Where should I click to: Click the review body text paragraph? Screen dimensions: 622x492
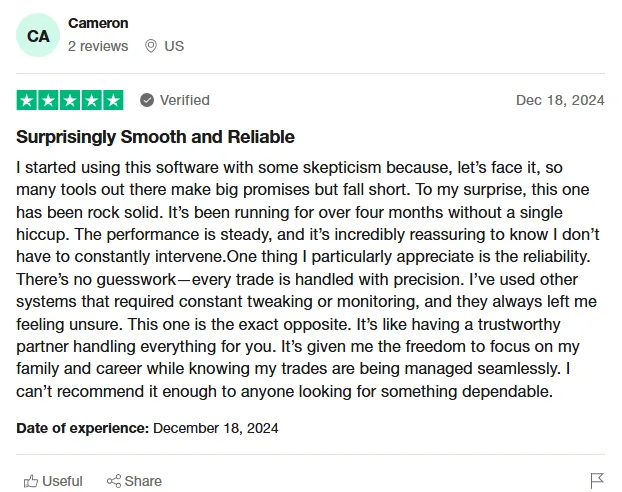(x=307, y=279)
